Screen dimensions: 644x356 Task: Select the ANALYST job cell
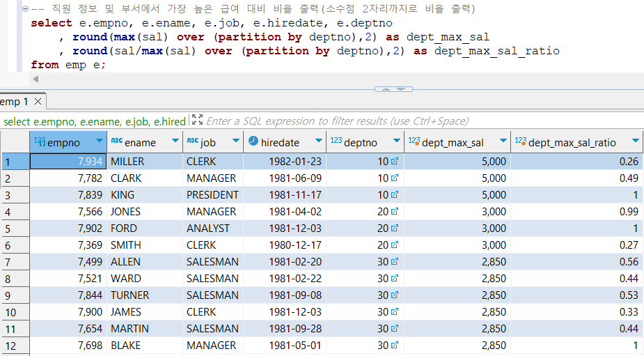click(213, 228)
